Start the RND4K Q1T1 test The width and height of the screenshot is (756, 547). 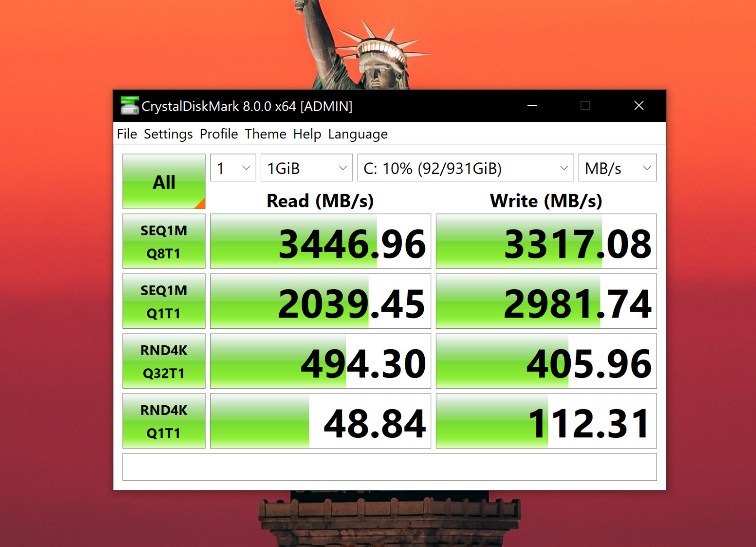coord(164,421)
